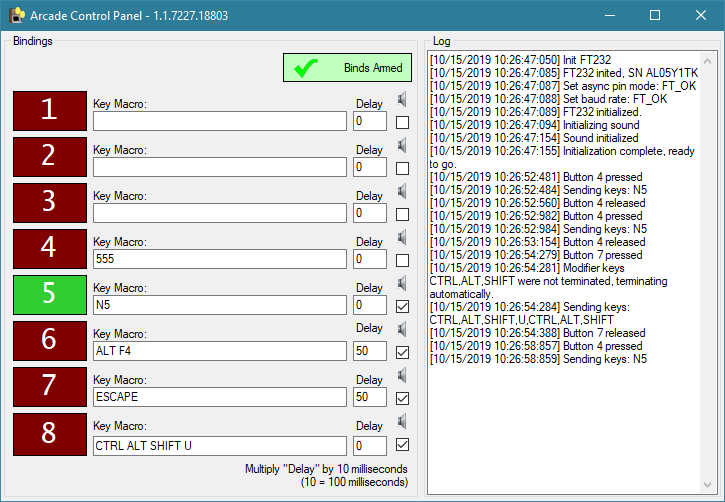Click the Delay field for binding 1
This screenshot has width=725, height=502.
(370, 121)
